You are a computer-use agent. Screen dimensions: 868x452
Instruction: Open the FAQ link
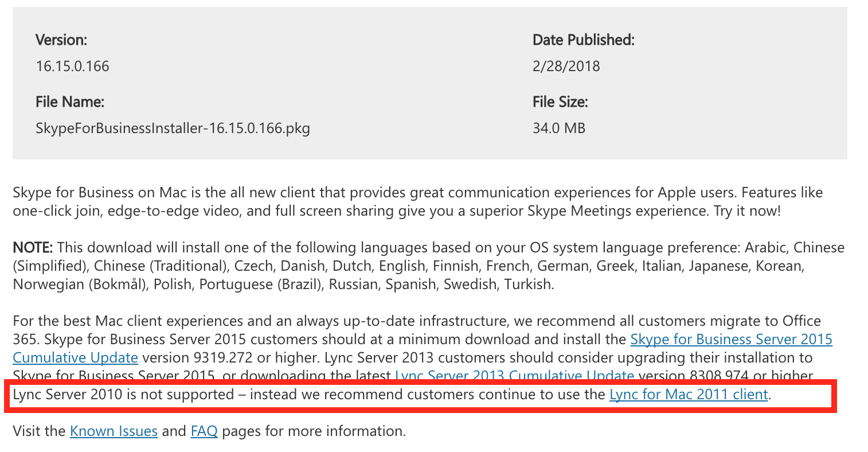204,431
